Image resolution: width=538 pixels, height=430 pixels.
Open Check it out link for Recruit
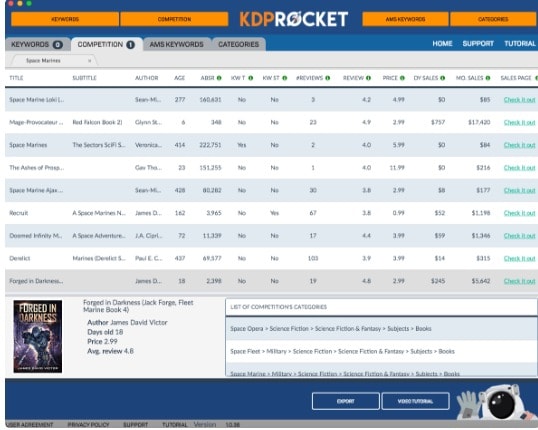point(519,213)
